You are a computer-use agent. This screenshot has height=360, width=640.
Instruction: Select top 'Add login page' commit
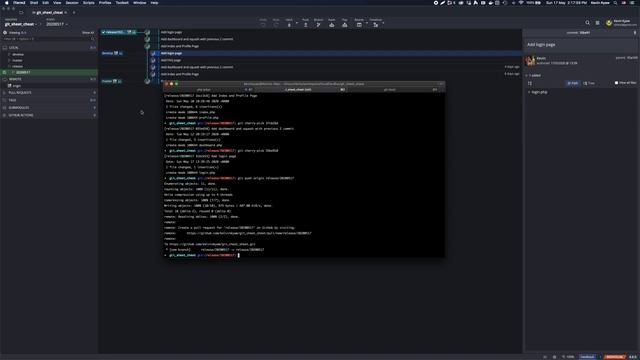click(171, 32)
